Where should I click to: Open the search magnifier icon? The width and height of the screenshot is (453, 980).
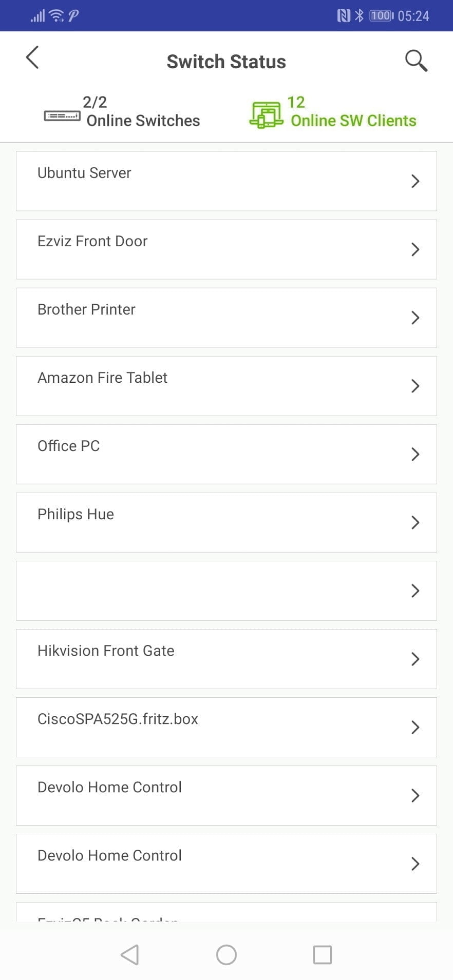tap(416, 61)
